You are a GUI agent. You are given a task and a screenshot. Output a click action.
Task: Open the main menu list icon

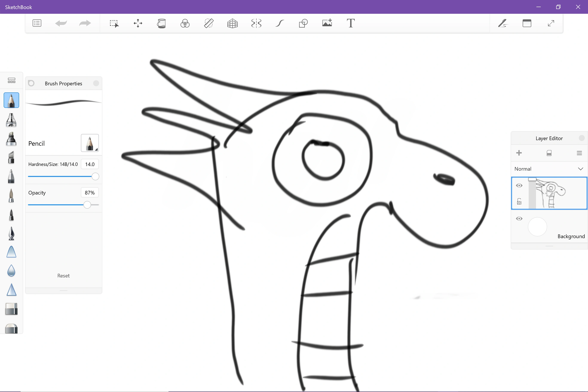pos(37,23)
